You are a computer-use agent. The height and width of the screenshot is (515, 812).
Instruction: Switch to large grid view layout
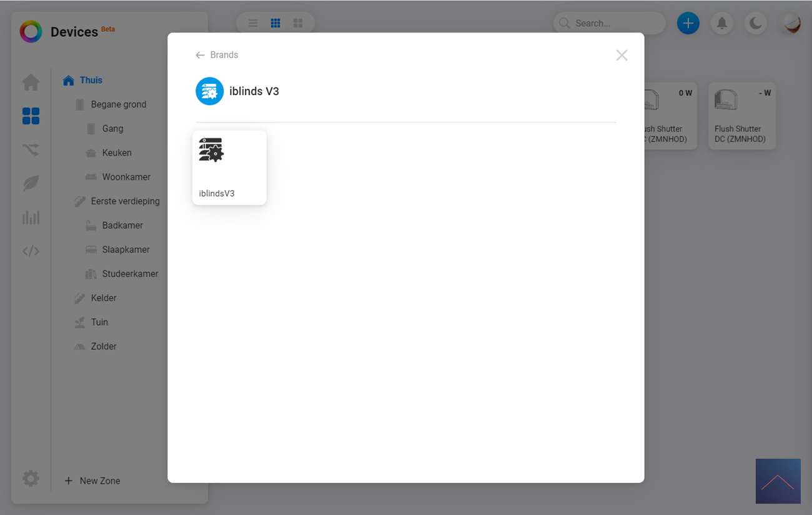coord(298,23)
